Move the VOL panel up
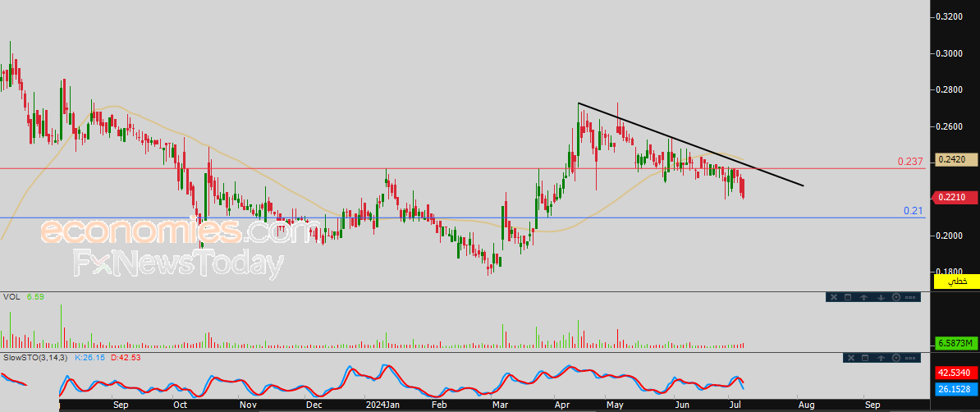Screen dimensions: 980x412 (x=864, y=297)
